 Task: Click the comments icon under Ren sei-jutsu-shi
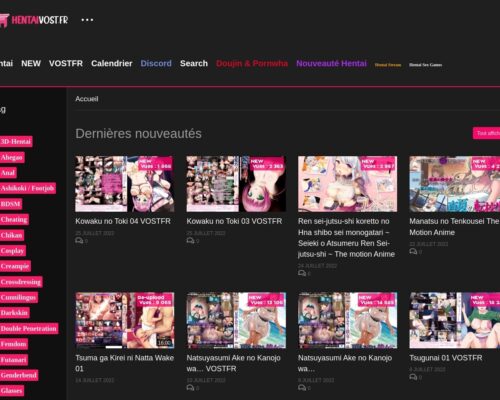[302, 273]
